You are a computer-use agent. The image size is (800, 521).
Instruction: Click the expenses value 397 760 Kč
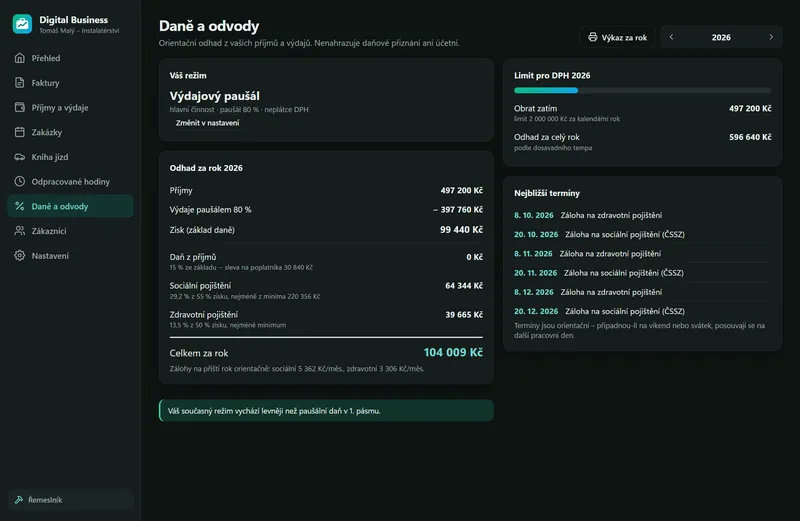(458, 210)
